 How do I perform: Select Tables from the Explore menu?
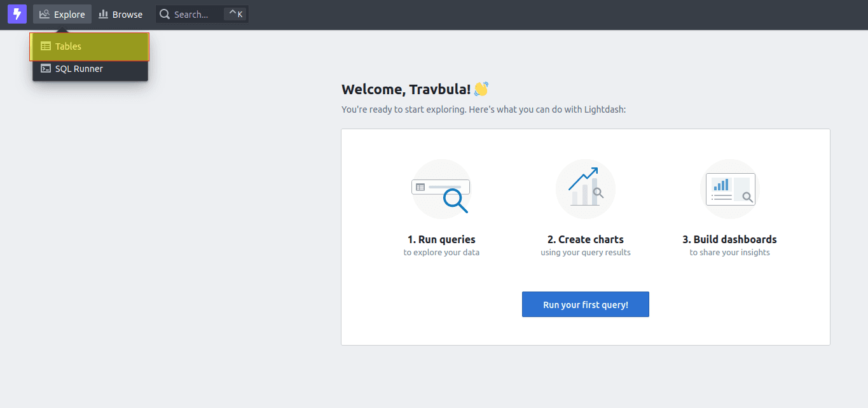[x=90, y=46]
